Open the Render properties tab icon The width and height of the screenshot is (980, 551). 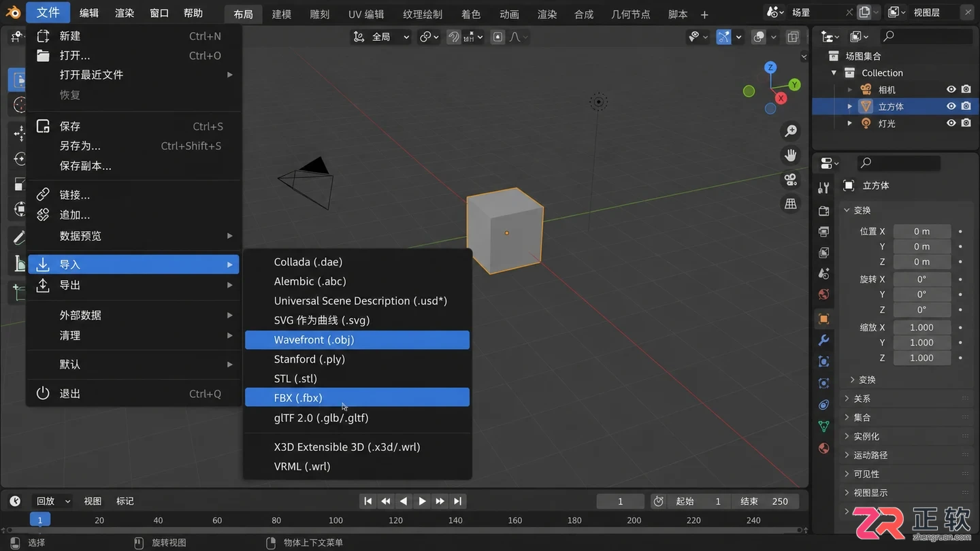point(823,211)
